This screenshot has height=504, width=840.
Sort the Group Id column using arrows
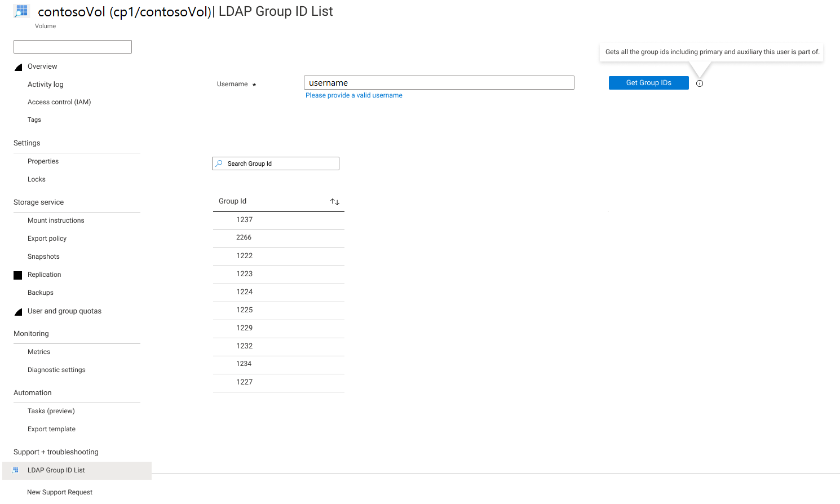[x=335, y=202]
